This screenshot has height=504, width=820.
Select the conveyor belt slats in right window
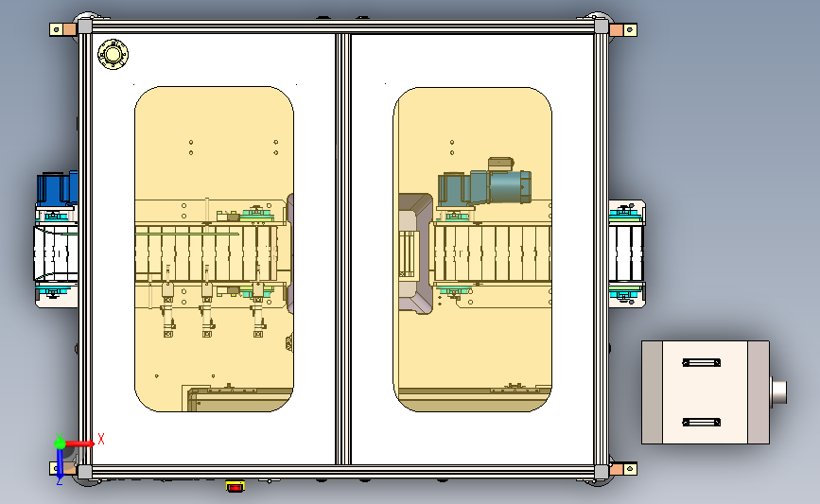[x=492, y=253]
